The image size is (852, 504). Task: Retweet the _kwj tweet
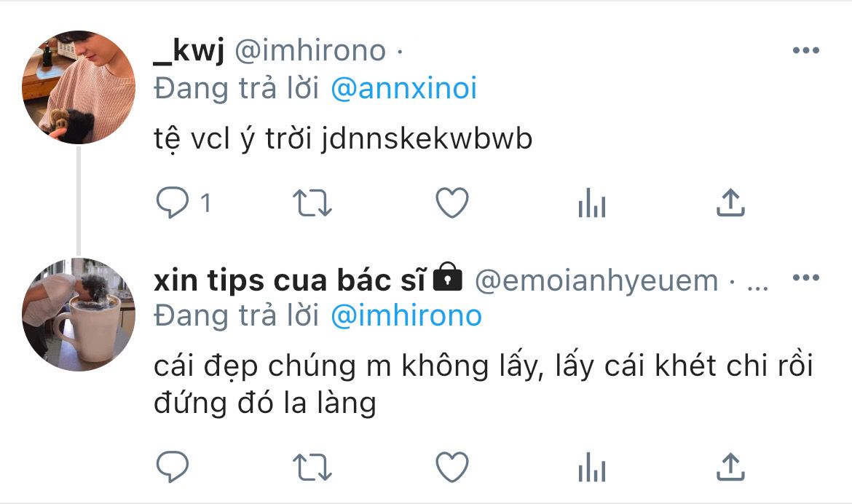coord(312,202)
